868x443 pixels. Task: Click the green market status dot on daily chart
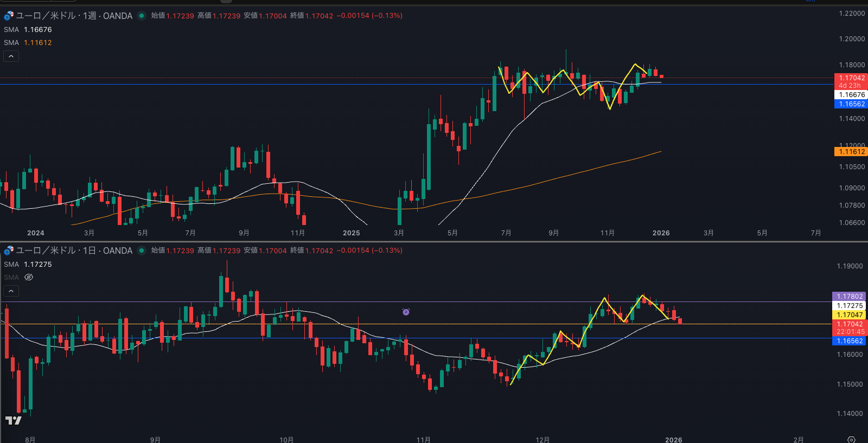coord(142,251)
